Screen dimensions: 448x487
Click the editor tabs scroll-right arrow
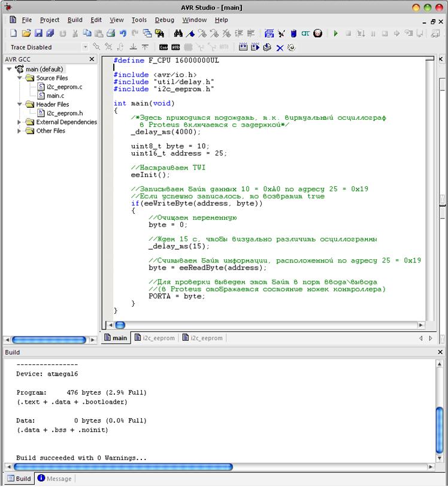coord(430,338)
